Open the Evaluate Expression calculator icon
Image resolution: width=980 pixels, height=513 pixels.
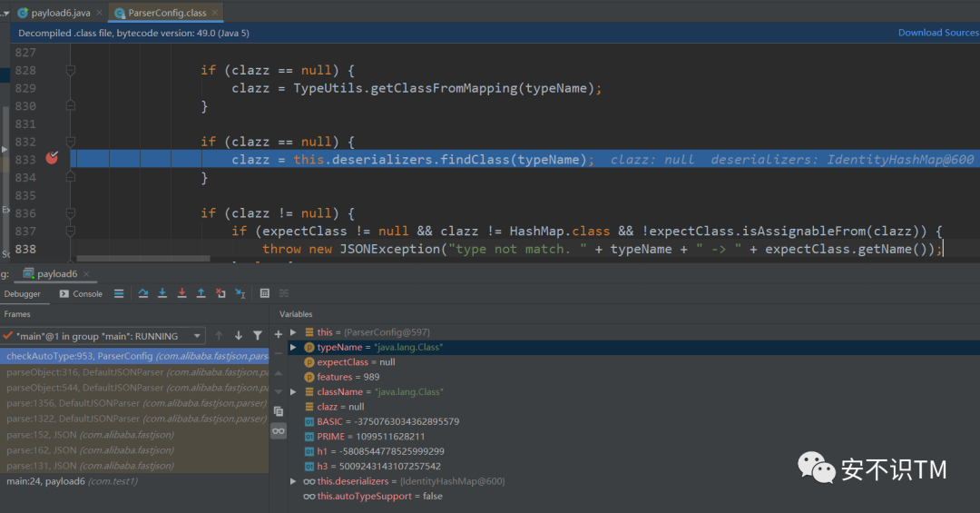coord(264,293)
